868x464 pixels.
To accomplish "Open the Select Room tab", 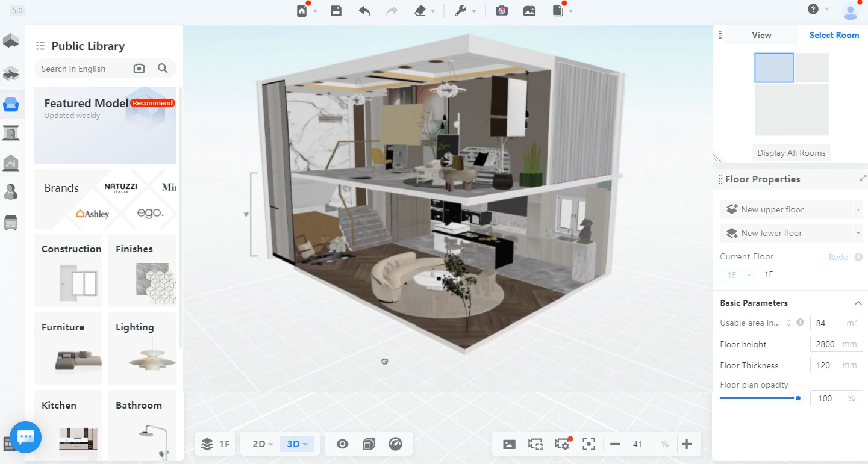I will coord(834,35).
